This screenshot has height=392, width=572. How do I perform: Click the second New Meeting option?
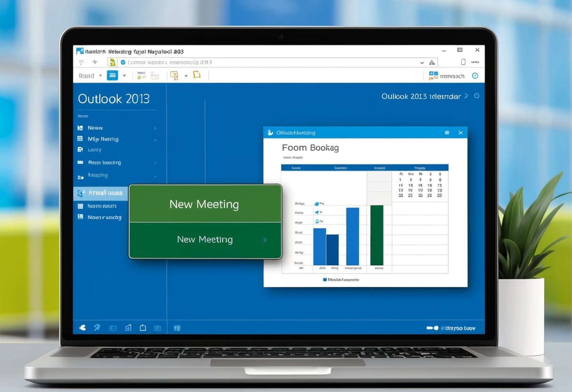[205, 239]
